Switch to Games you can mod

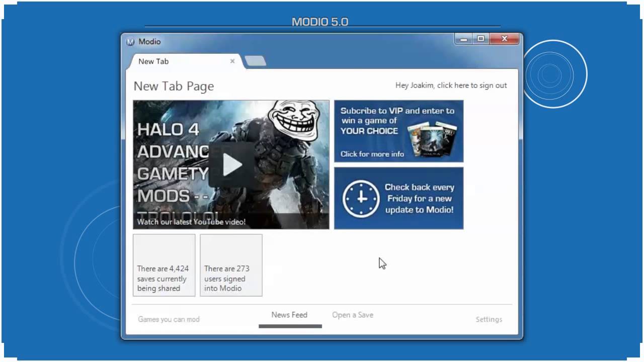click(x=169, y=319)
